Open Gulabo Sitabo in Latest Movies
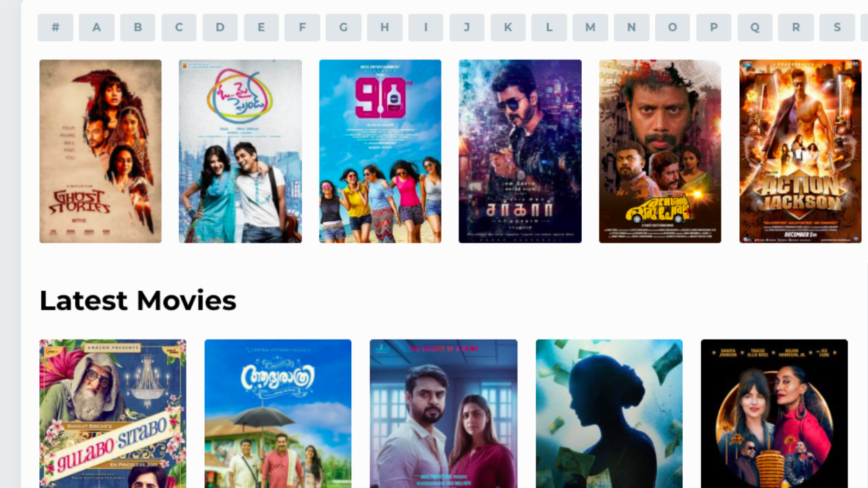 pyautogui.click(x=113, y=413)
